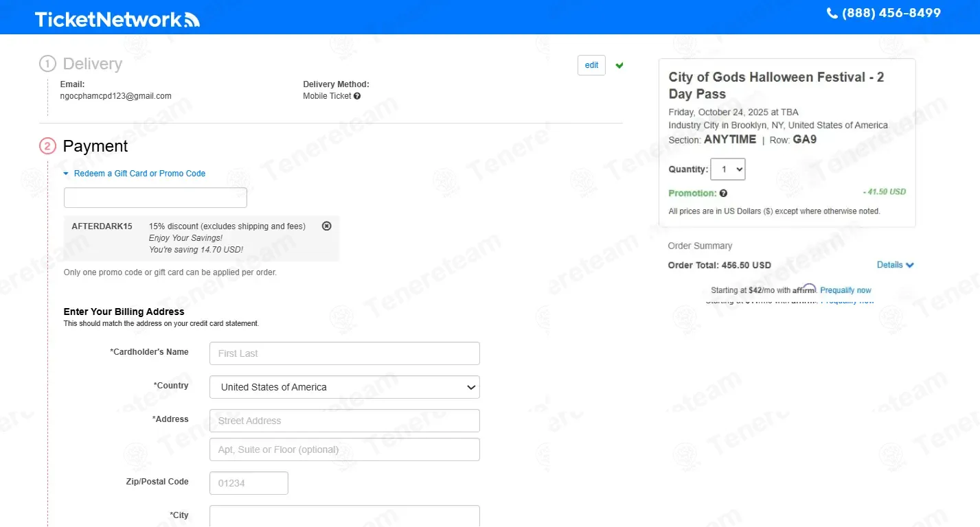Click the Payment section heading
980x527 pixels.
coord(95,146)
